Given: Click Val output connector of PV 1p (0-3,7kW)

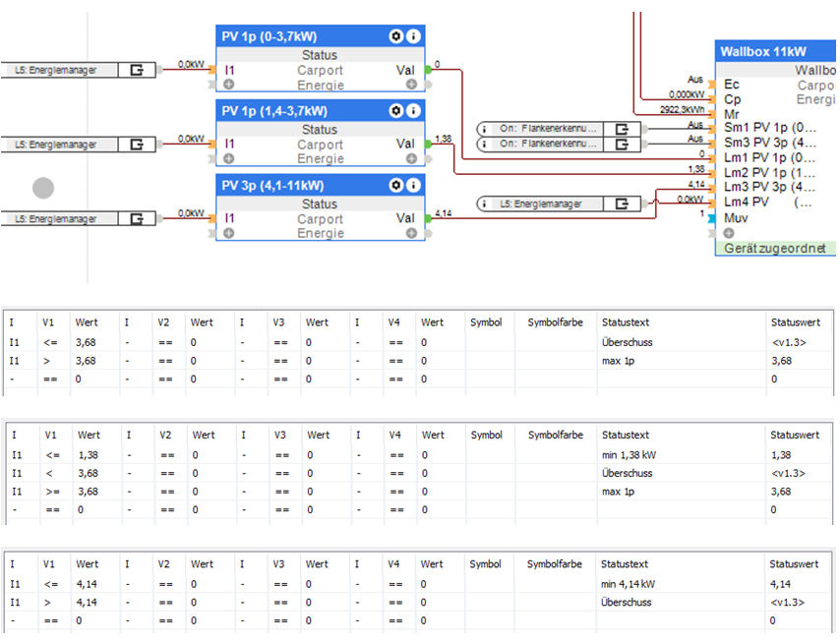Looking at the screenshot, I should [x=428, y=70].
